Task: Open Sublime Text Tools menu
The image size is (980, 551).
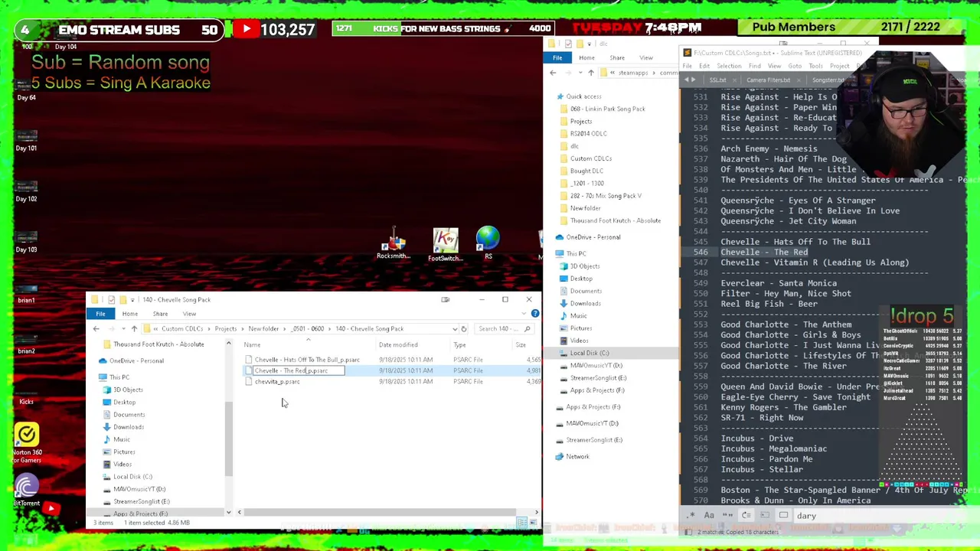Action: click(x=815, y=66)
